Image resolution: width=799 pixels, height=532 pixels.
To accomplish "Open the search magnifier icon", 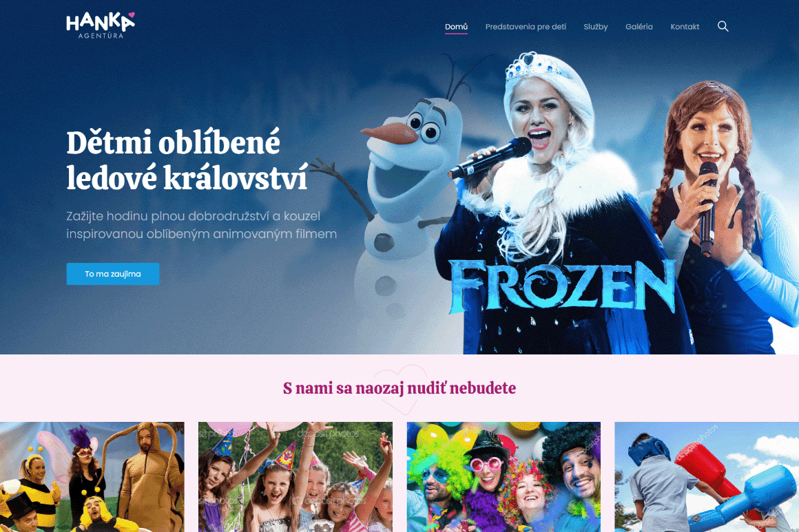I will click(x=723, y=26).
